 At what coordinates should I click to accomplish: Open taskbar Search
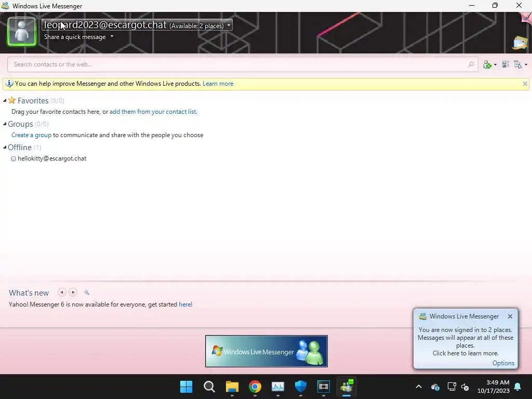209,387
